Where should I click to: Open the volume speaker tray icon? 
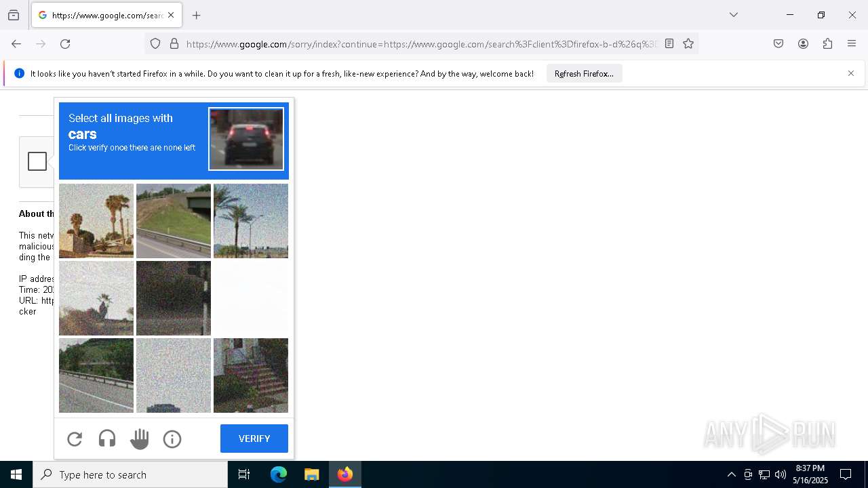781,474
